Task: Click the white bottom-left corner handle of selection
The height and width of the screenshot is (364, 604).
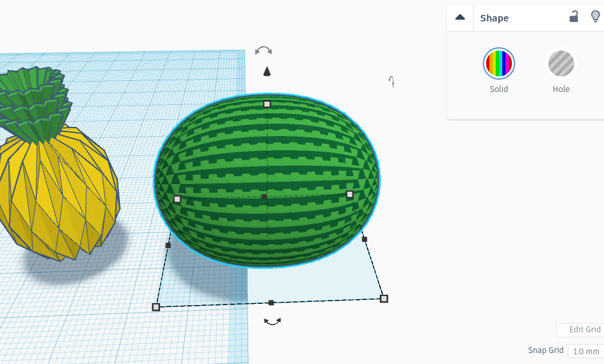Action: pyautogui.click(x=156, y=307)
